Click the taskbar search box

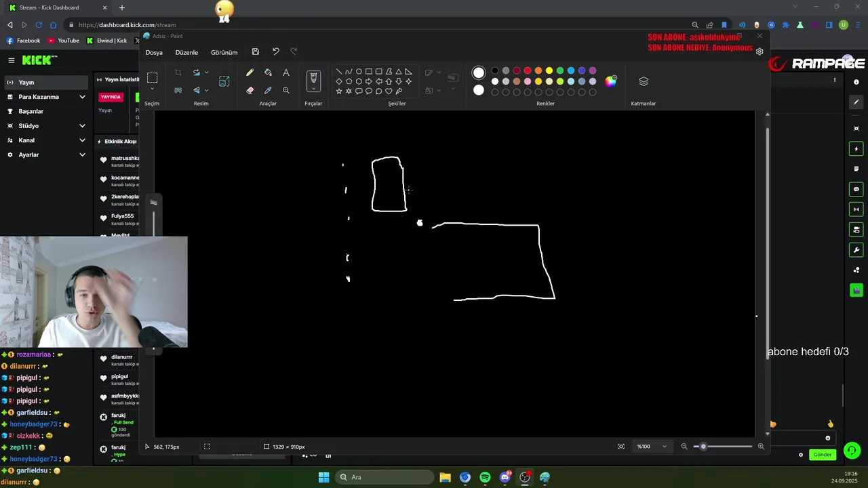[x=383, y=477]
